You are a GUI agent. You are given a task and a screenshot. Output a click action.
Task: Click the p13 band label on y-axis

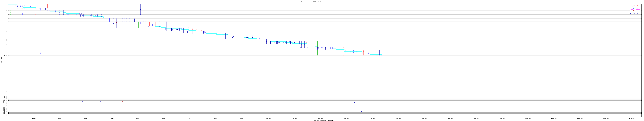coord(6,4)
